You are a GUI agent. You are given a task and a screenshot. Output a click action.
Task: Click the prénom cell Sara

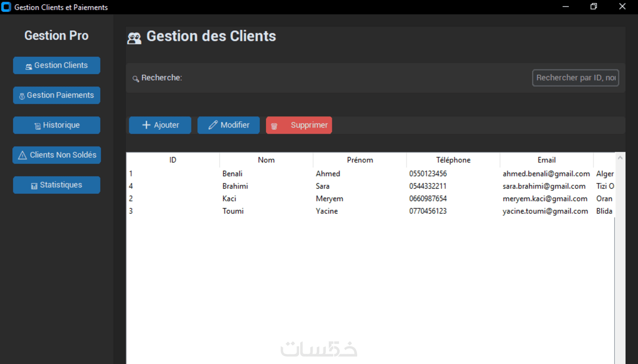pos(322,186)
